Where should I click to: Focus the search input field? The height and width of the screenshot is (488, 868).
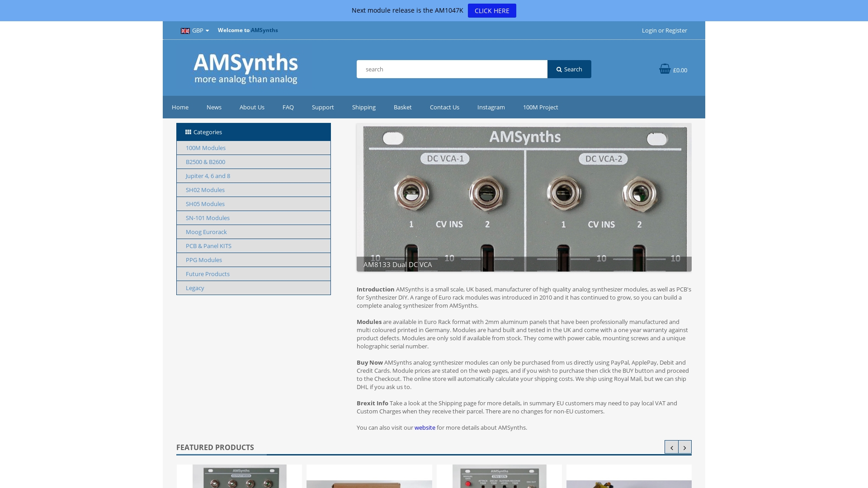[x=452, y=69]
